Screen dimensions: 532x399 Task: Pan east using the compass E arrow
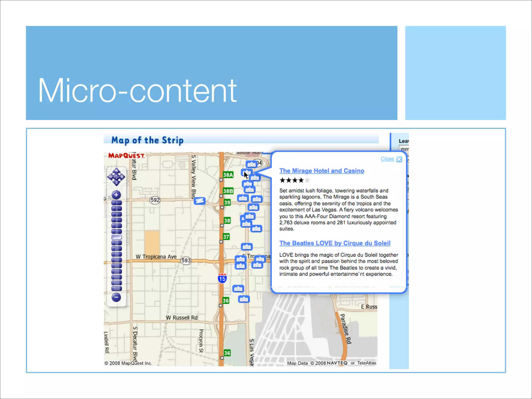(x=122, y=177)
